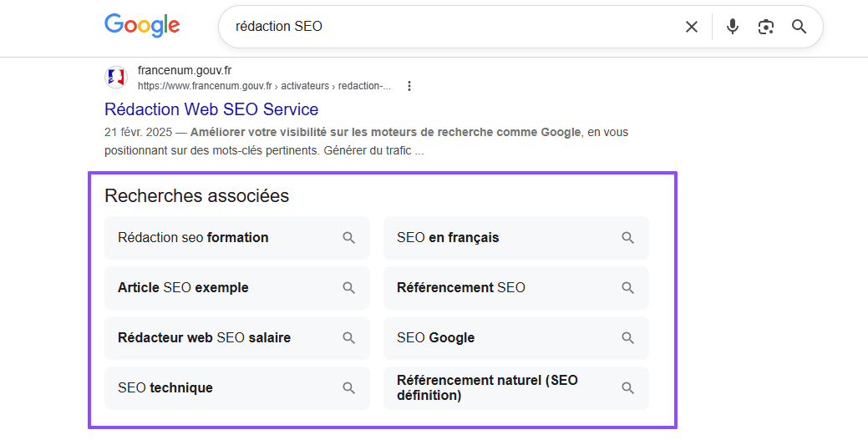Viewport: 868px width, 440px height.
Task: Click magnifier icon in "Référencement naturel" chip
Action: (627, 388)
